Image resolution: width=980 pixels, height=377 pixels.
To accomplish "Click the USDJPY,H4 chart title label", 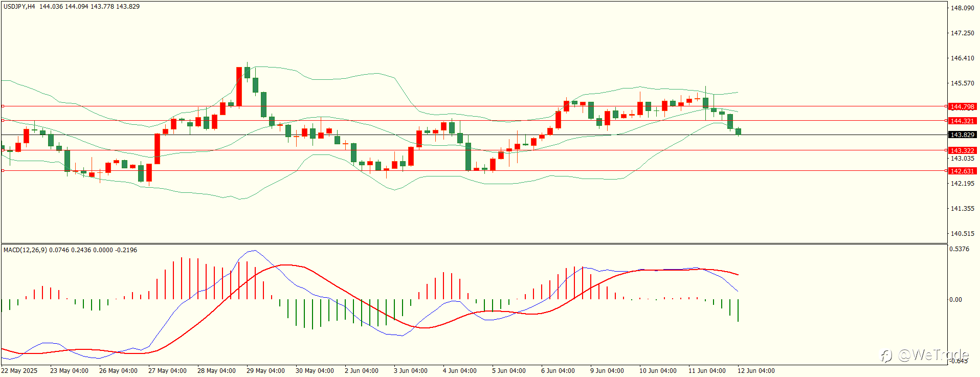I will (x=19, y=7).
